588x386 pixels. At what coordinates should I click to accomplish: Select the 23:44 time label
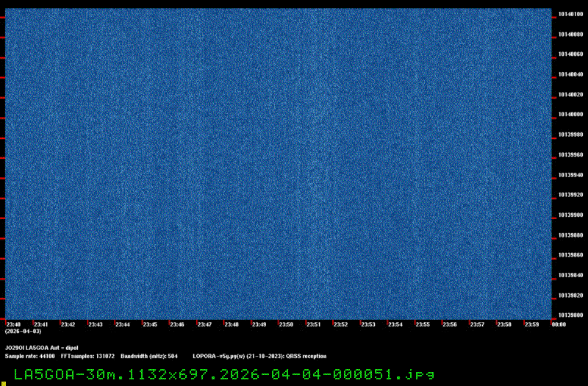coord(123,324)
